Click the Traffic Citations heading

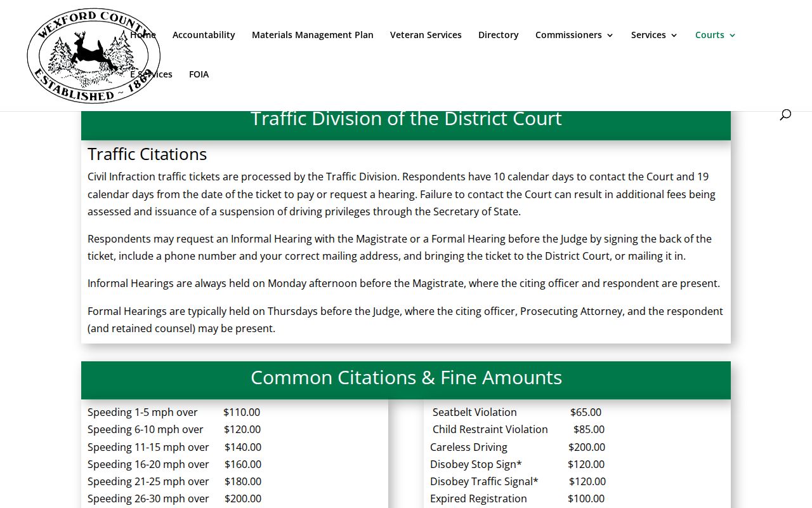click(x=147, y=154)
